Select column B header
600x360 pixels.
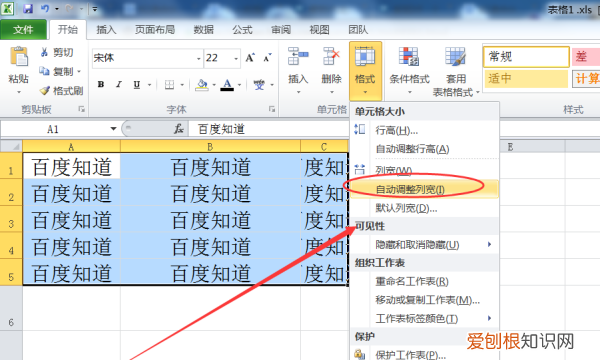pos(210,146)
